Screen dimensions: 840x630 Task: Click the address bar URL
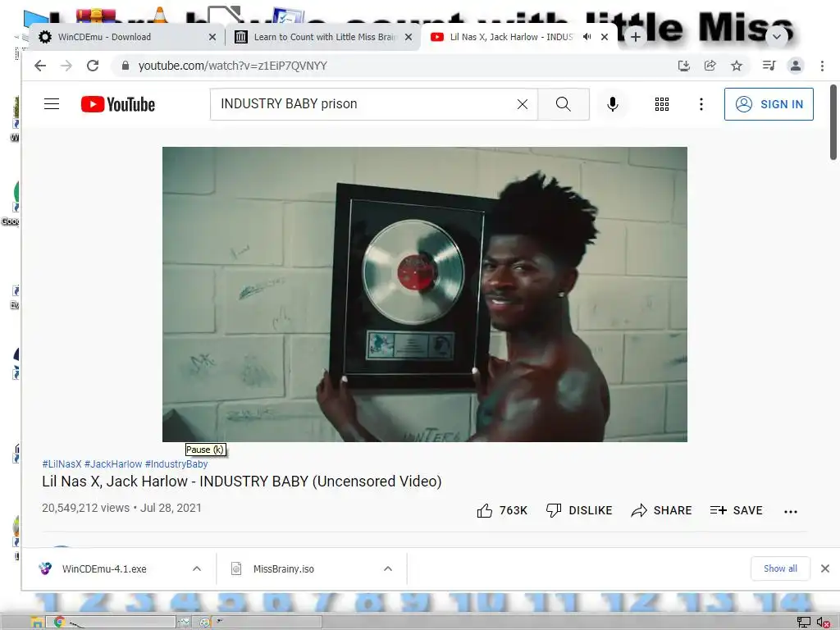(232, 66)
